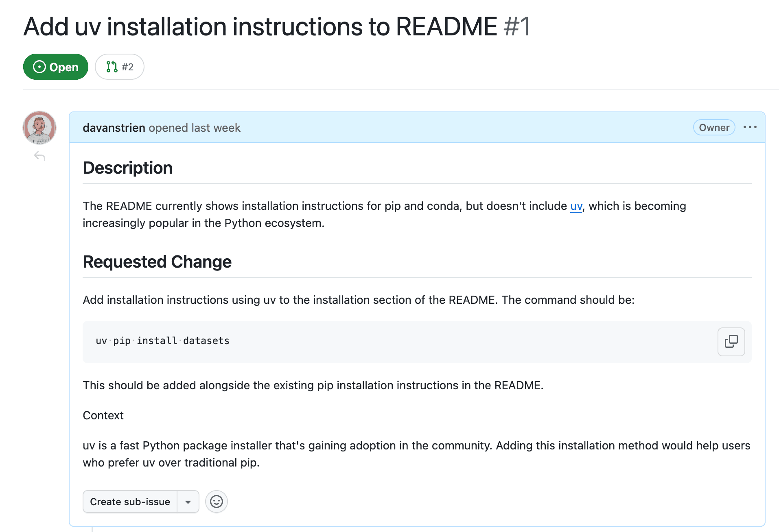Click the Description section heading

point(127,167)
